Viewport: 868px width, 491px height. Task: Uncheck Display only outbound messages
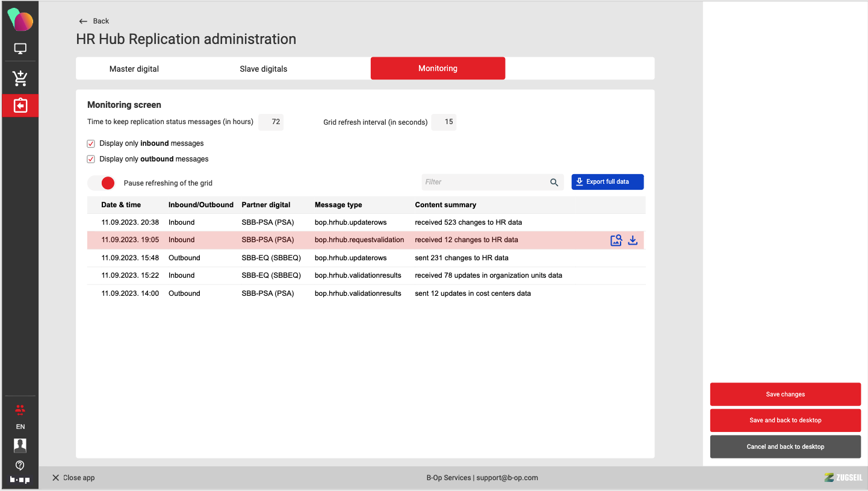pyautogui.click(x=91, y=160)
